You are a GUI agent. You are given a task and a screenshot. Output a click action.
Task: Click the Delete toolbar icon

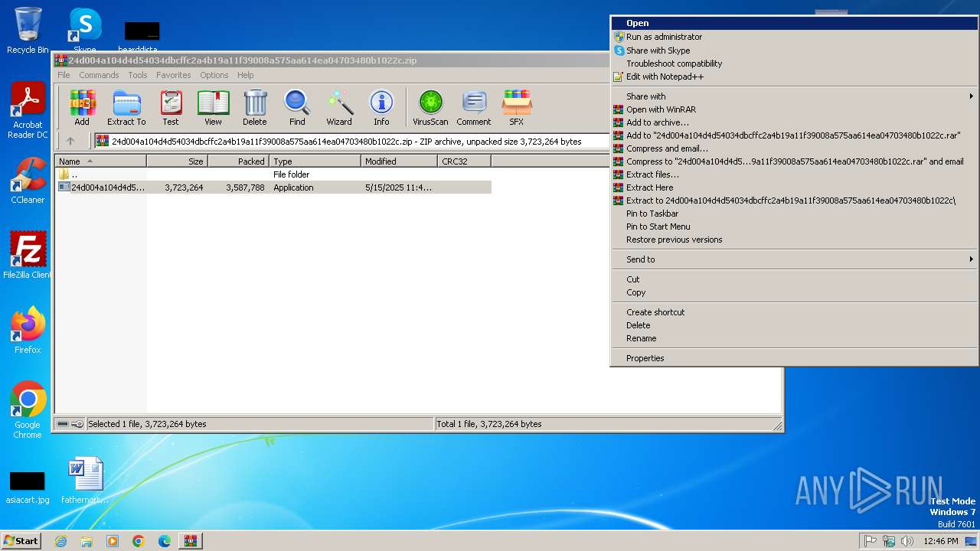(x=255, y=108)
